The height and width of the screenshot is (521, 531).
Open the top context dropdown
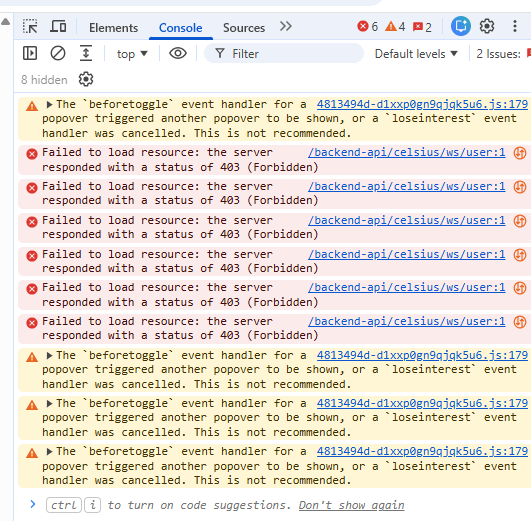tap(132, 54)
